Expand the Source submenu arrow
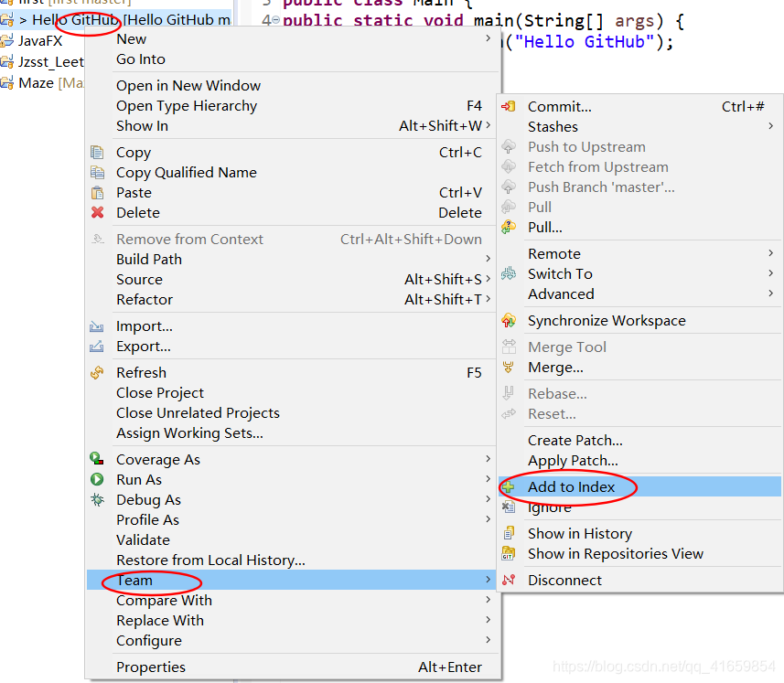Image resolution: width=784 pixels, height=683 pixels. tap(488, 278)
